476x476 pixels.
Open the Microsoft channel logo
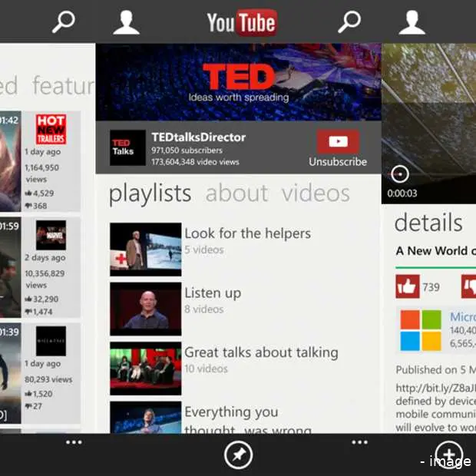(x=421, y=330)
